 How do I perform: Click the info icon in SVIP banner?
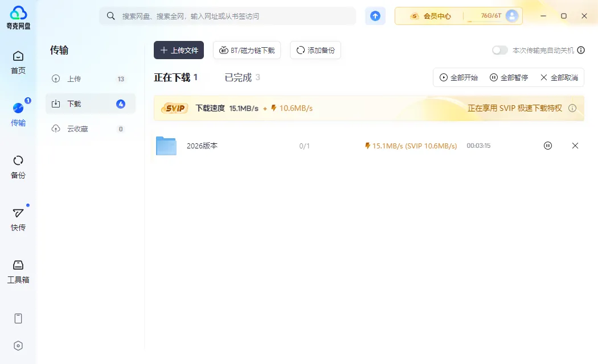pos(572,108)
